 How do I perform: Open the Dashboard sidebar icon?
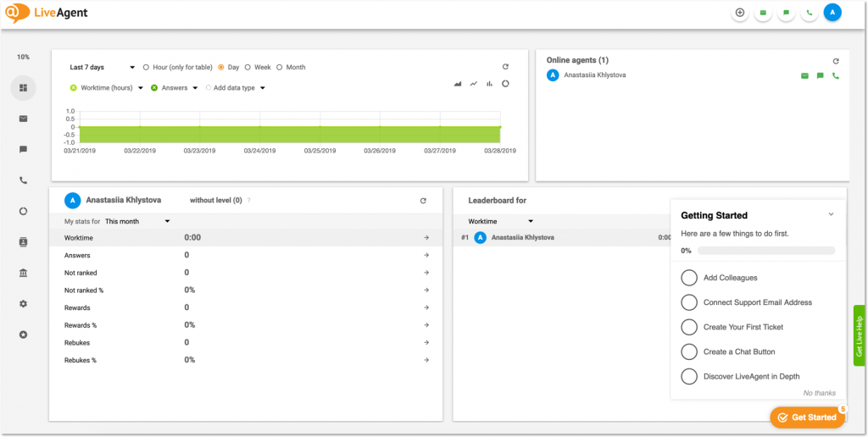23,88
